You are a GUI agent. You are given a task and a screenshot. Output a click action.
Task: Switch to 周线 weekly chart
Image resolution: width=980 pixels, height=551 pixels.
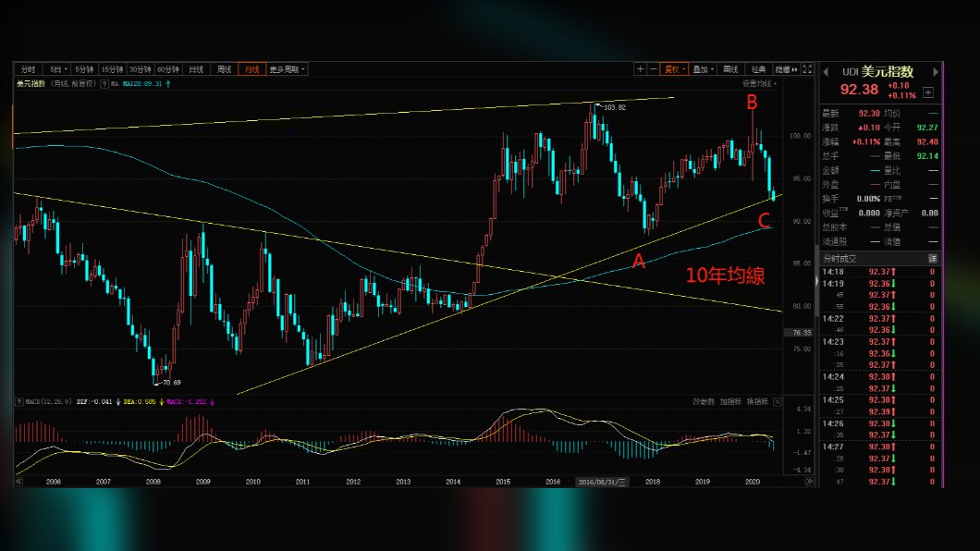(225, 69)
